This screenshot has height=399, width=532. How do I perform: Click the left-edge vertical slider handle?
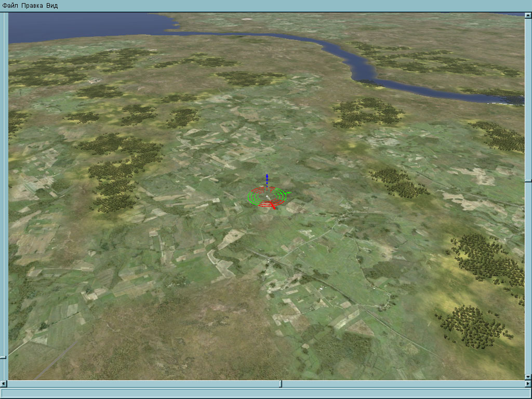[3, 357]
